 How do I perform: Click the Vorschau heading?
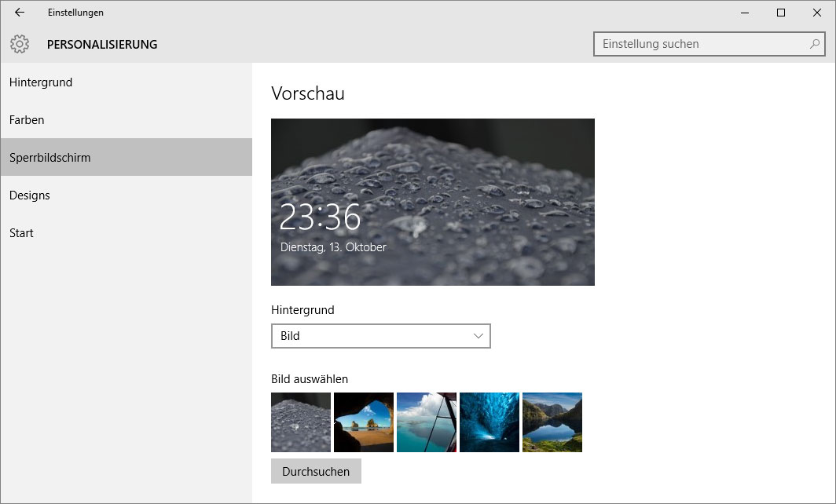point(308,93)
